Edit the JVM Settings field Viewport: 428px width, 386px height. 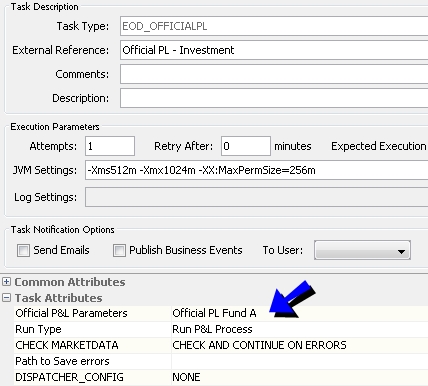pyautogui.click(x=256, y=170)
